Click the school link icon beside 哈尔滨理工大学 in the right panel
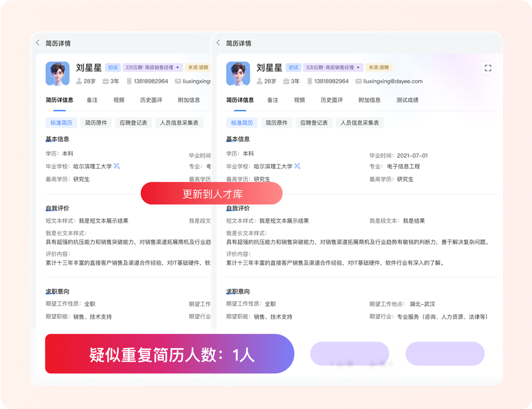This screenshot has width=532, height=409. coord(297,166)
